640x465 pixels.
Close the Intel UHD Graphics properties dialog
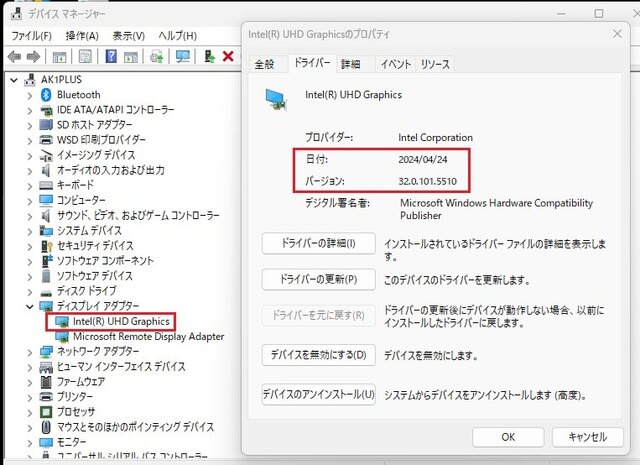pos(617,34)
